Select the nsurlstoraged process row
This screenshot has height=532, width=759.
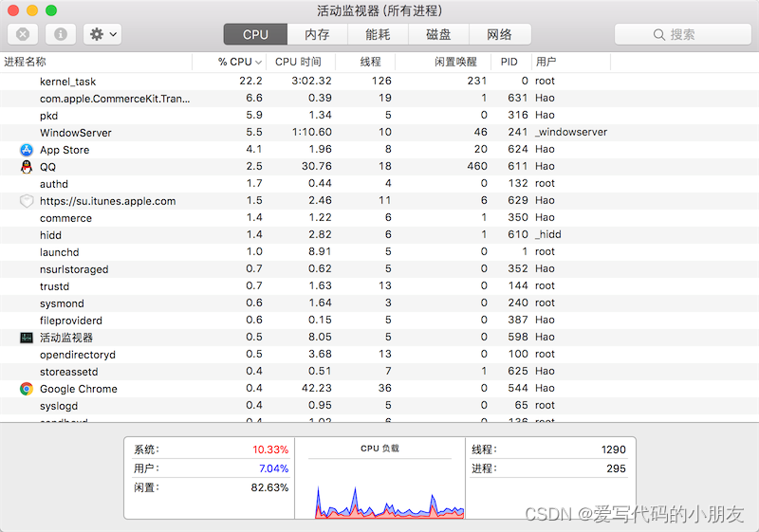point(379,269)
